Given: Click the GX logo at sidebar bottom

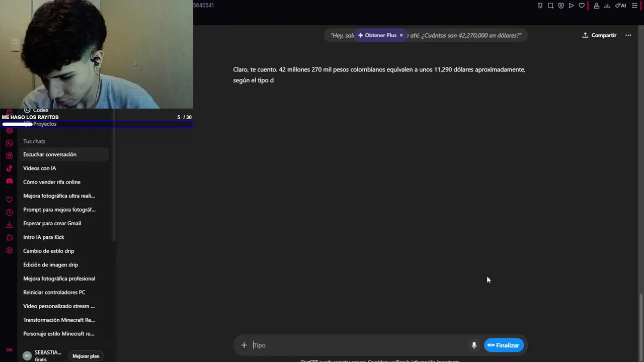Looking at the screenshot, I should 9,350.
